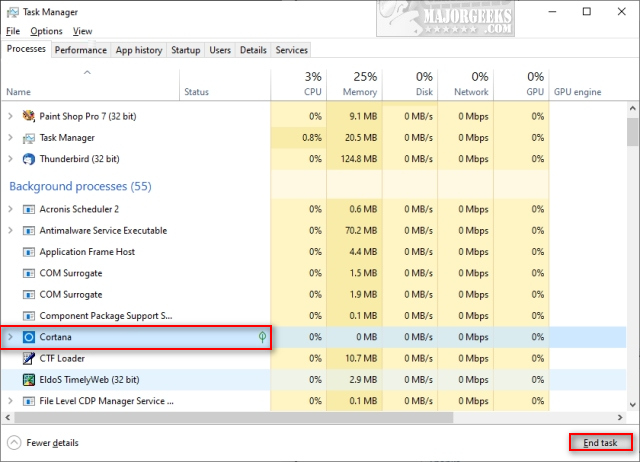The image size is (640, 462).
Task: Click the green leaf suspended status icon
Action: tap(262, 337)
